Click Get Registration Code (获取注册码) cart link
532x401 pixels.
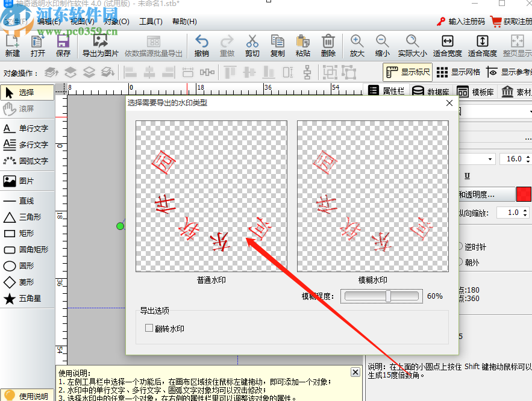pos(511,21)
